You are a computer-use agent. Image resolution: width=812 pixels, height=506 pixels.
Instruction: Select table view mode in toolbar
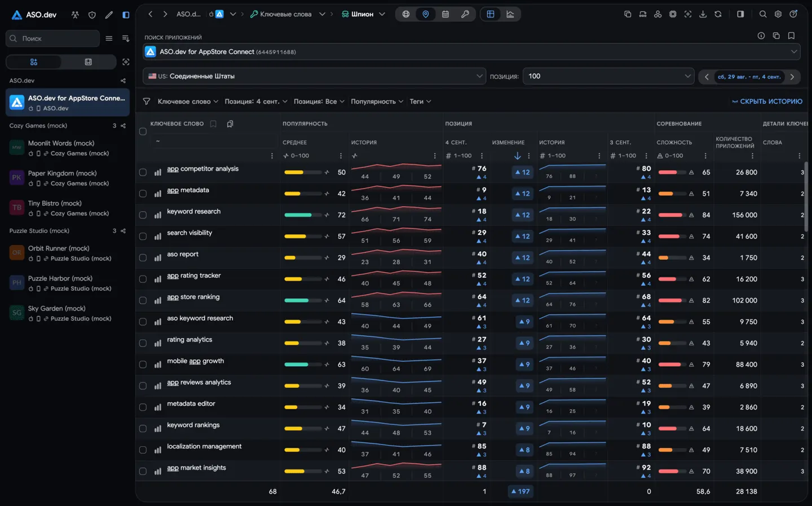coord(491,14)
